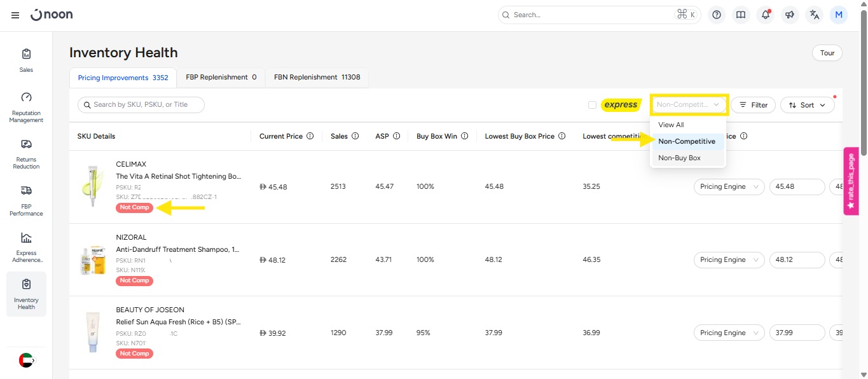Click the announcements megaphone icon
The image size is (868, 379).
[x=790, y=15]
